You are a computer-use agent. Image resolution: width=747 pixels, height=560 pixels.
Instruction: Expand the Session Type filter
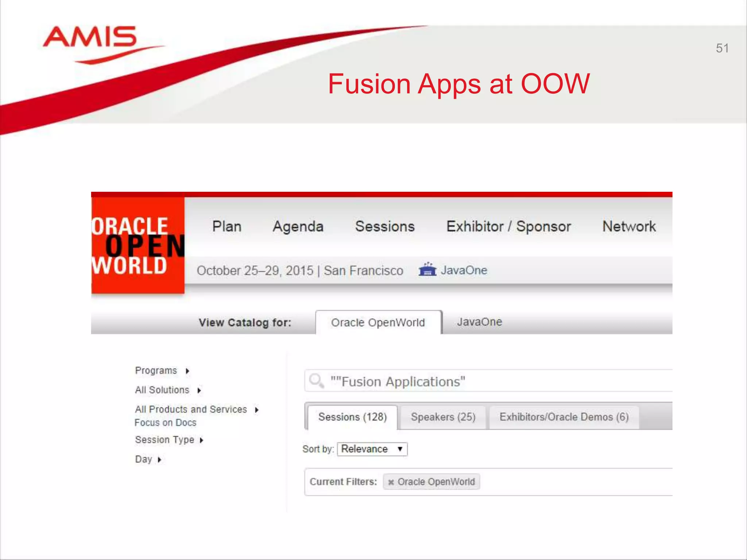tap(169, 440)
